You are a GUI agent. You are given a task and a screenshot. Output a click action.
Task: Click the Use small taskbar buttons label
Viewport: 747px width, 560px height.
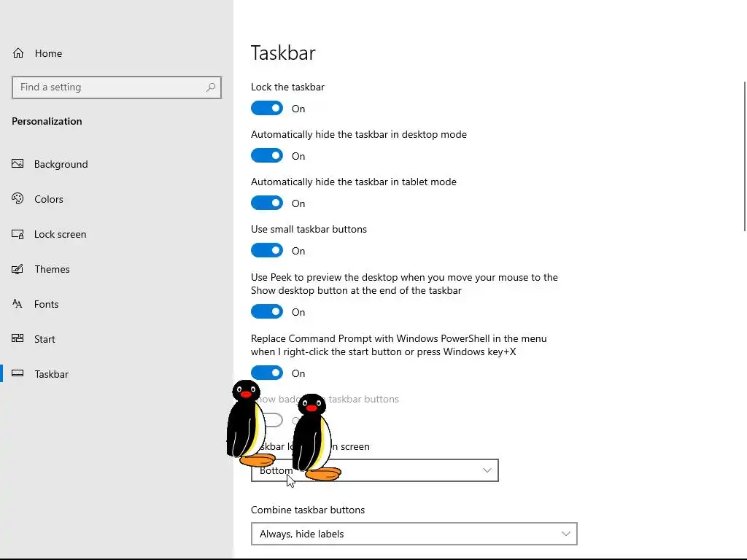(x=309, y=229)
